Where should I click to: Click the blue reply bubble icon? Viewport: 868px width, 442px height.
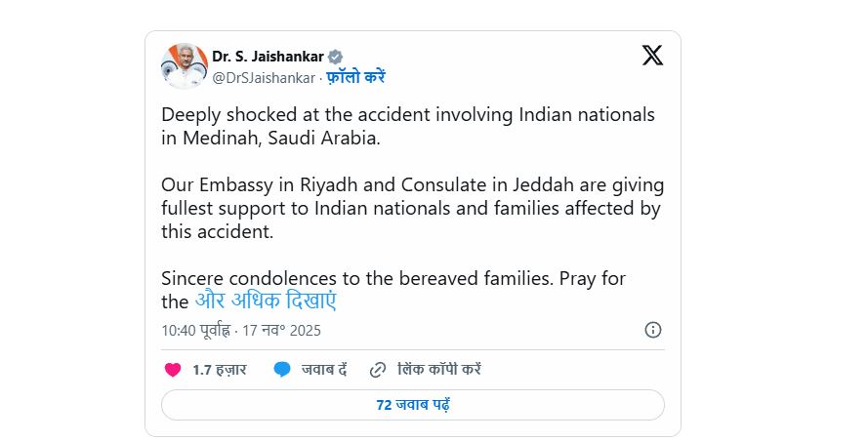click(282, 370)
